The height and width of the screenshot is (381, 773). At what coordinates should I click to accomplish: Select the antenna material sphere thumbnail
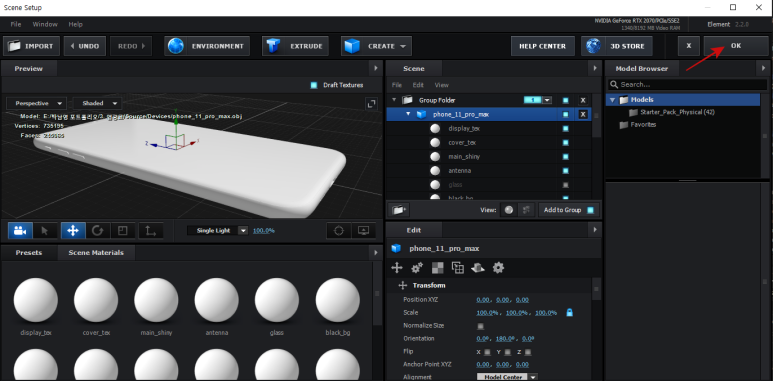point(216,300)
